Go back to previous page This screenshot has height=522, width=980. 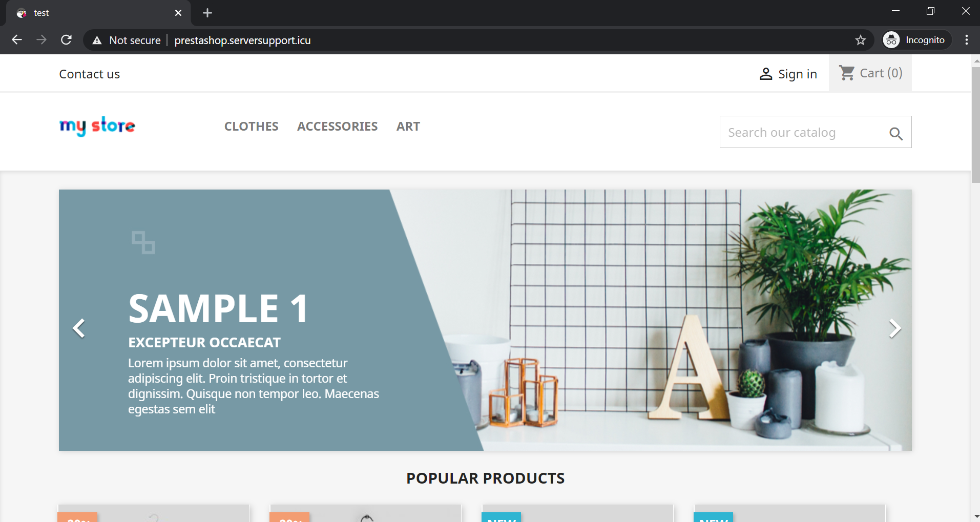pyautogui.click(x=17, y=40)
